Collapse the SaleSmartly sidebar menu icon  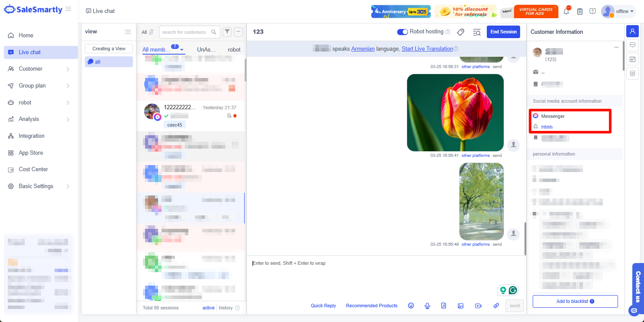(x=68, y=9)
